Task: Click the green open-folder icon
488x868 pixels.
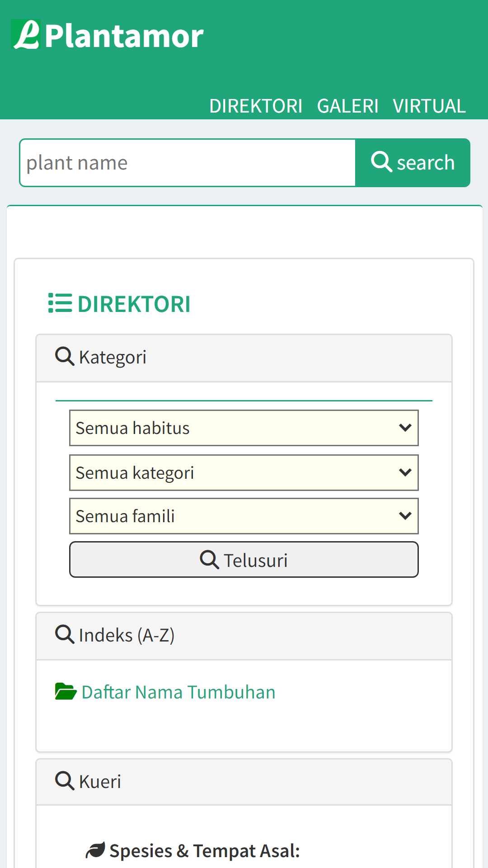Action: (x=66, y=691)
